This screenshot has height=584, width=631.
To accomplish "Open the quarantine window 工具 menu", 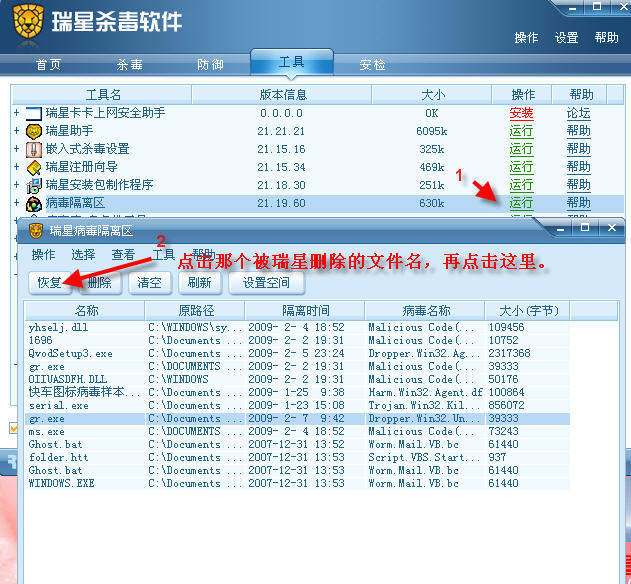I will tap(163, 254).
